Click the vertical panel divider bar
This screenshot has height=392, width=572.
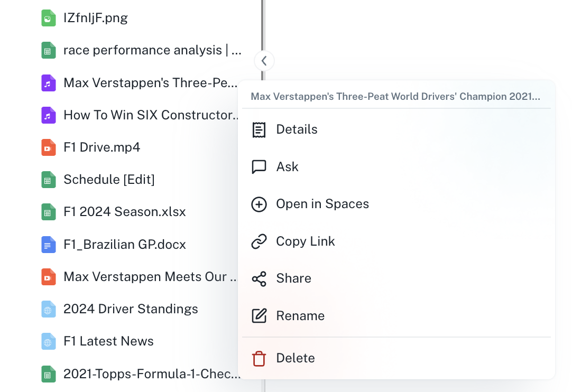click(x=263, y=25)
